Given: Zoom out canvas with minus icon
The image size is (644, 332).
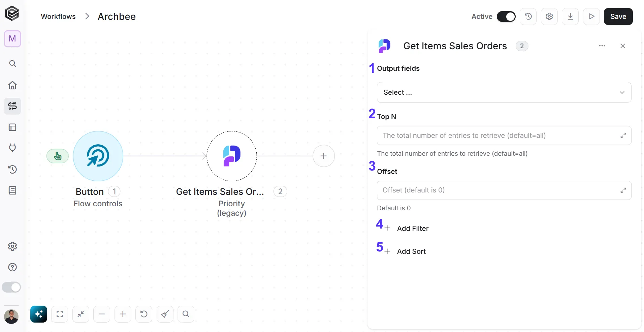Looking at the screenshot, I should pyautogui.click(x=102, y=314).
